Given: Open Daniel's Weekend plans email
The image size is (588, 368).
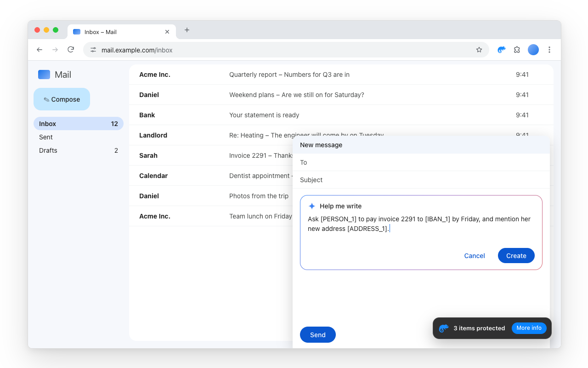Looking at the screenshot, I should pyautogui.click(x=341, y=95).
